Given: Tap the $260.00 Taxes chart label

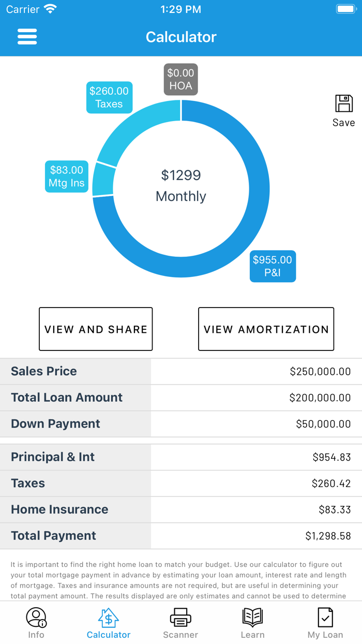Looking at the screenshot, I should 109,97.
